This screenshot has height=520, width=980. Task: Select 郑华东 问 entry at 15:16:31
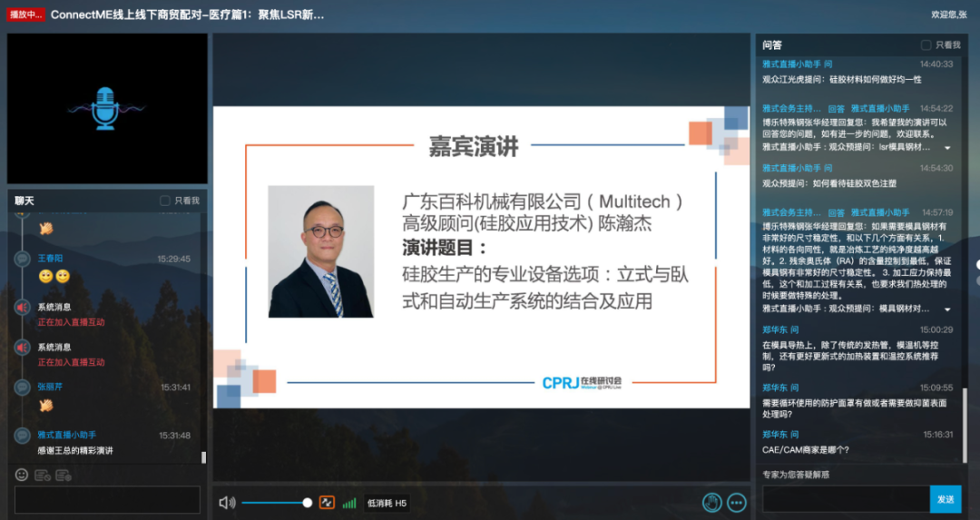click(x=780, y=435)
